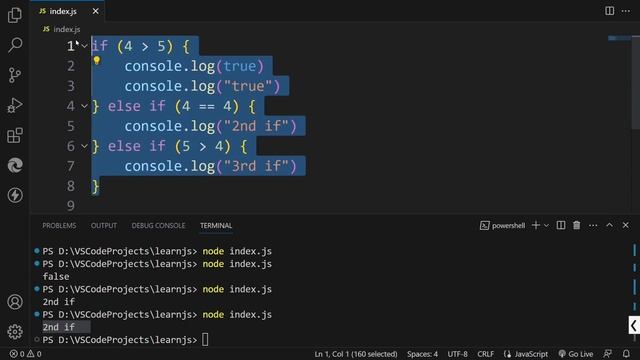Show code actions lightbulb

tap(97, 61)
